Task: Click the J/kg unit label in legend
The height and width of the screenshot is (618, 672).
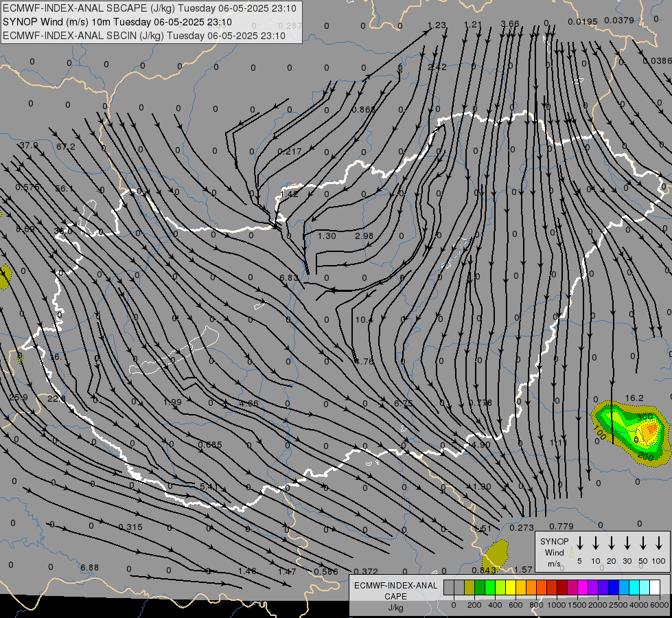Action: pyautogui.click(x=395, y=608)
